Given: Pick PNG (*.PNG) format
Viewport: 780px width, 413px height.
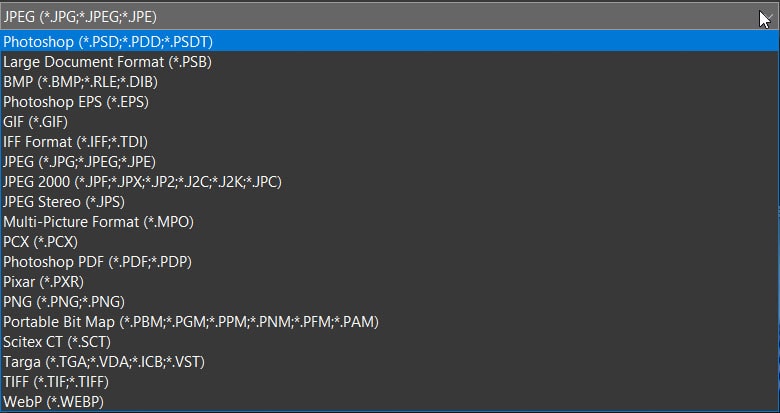Looking at the screenshot, I should (390, 302).
